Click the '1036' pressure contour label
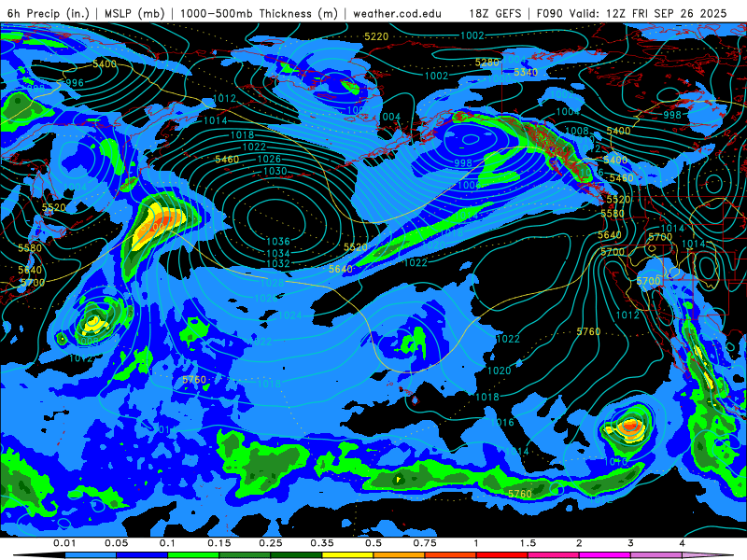Screen dimensions: 747x560 (278, 242)
